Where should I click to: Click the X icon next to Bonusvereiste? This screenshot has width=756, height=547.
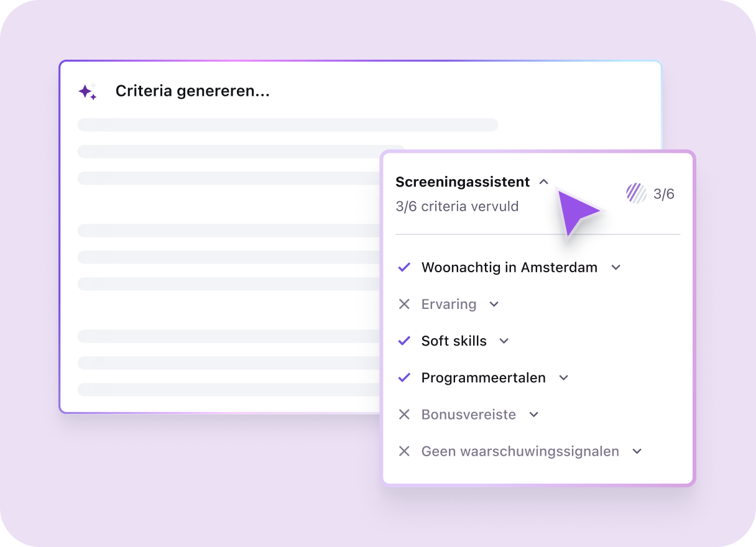click(404, 414)
